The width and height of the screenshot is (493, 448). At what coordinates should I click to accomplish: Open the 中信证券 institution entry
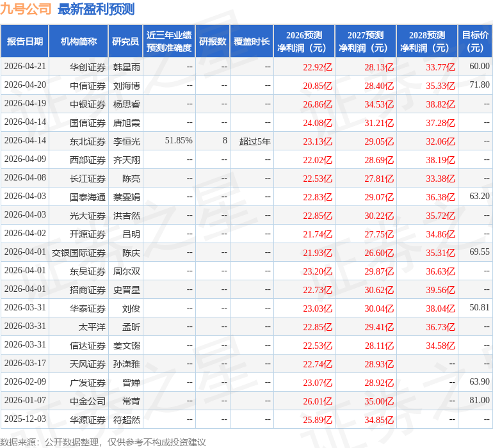pyautogui.click(x=88, y=86)
